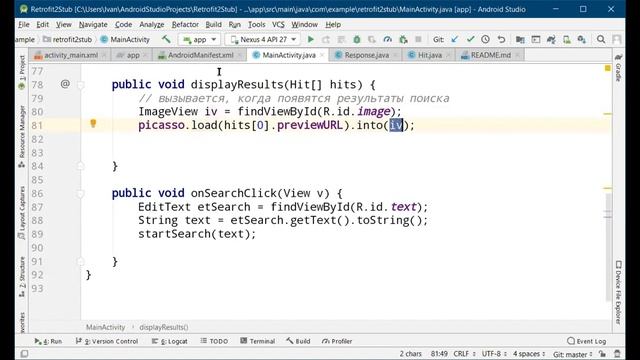640x360 pixels.
Task: Revert changes with the undo arrow icon
Action: (501, 40)
